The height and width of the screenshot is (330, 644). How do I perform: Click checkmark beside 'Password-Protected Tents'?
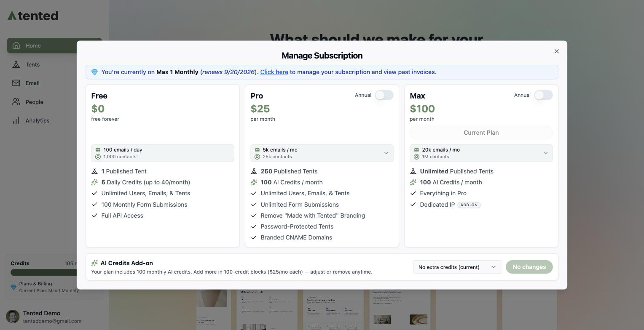(x=254, y=226)
